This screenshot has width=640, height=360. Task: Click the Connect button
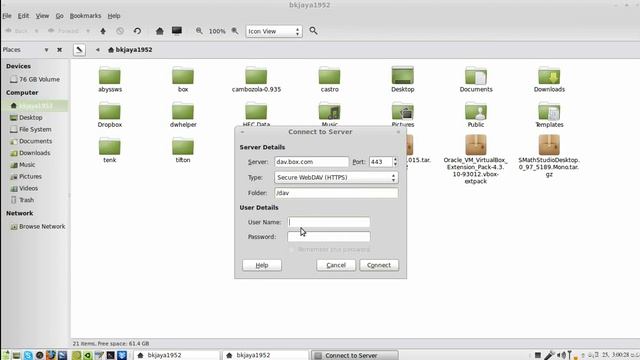pyautogui.click(x=379, y=265)
